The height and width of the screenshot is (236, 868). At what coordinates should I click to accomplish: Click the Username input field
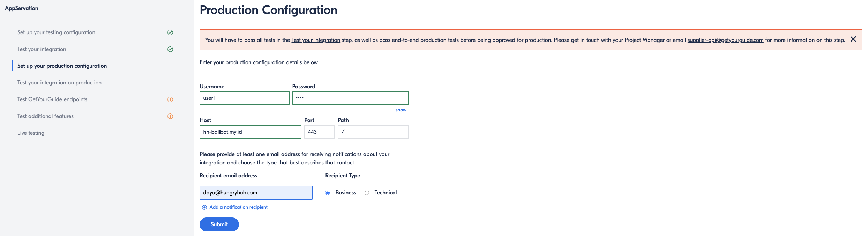pyautogui.click(x=244, y=98)
